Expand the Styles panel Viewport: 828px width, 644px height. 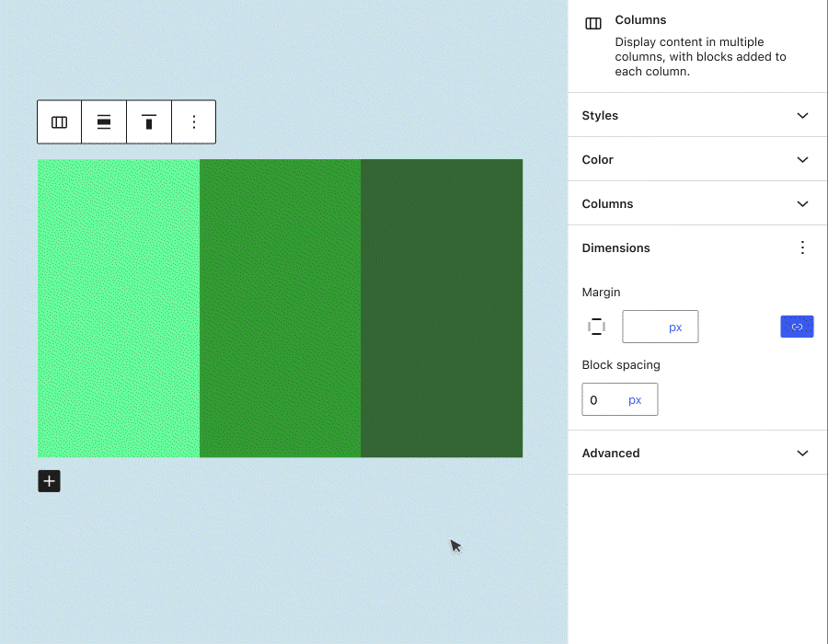697,115
